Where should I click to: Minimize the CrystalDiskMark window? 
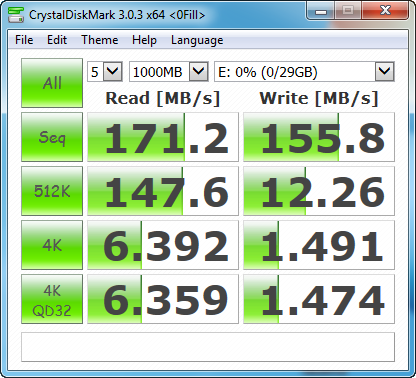320,11
